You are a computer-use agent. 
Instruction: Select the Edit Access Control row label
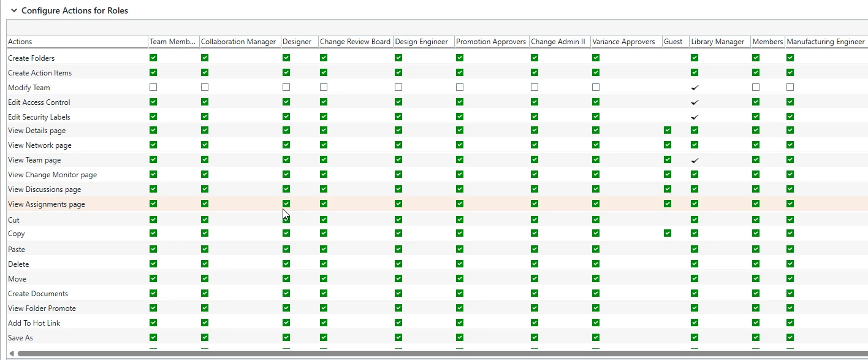pyautogui.click(x=39, y=102)
